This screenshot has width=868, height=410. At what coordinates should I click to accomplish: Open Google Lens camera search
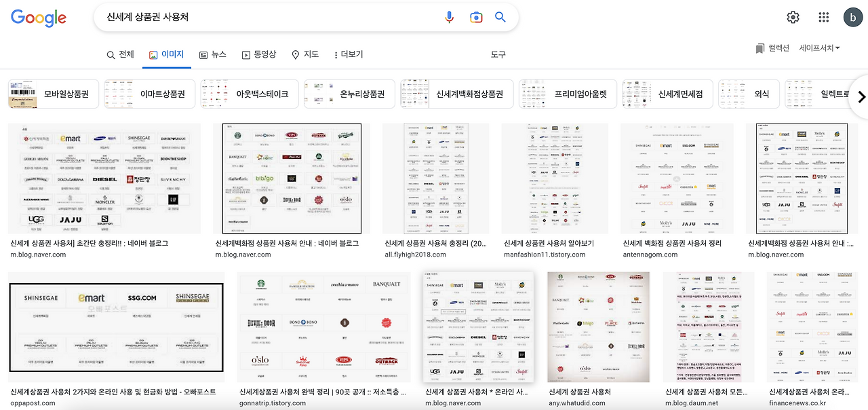click(476, 18)
